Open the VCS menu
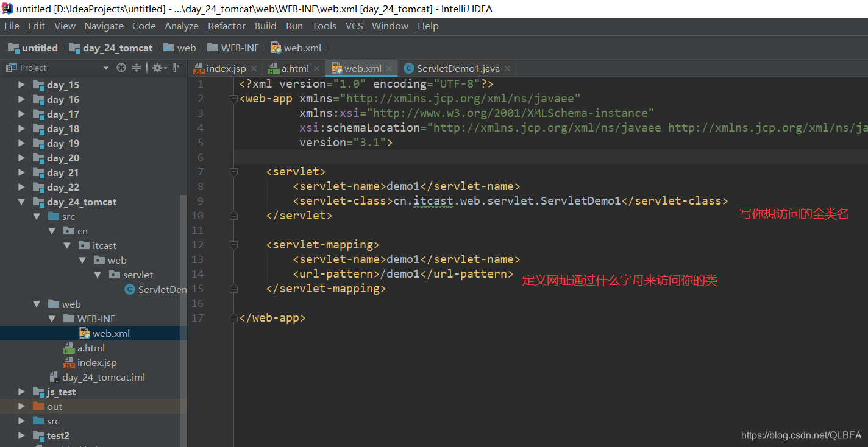 [354, 26]
